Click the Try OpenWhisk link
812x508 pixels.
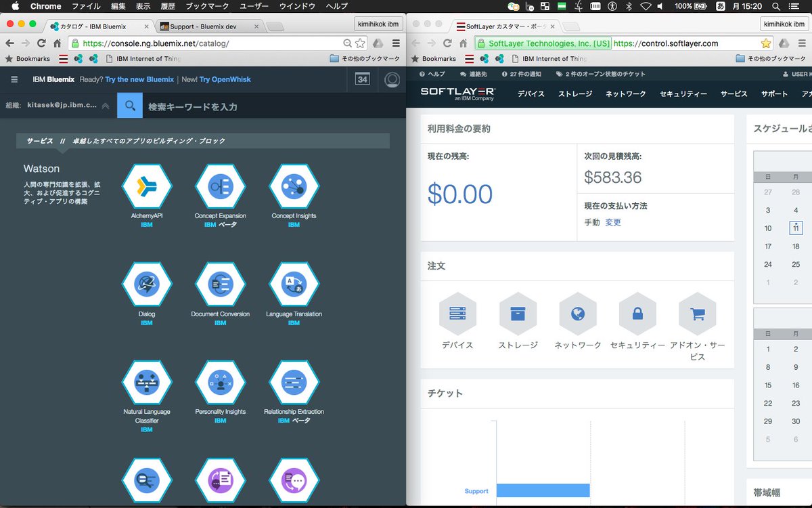(x=225, y=79)
